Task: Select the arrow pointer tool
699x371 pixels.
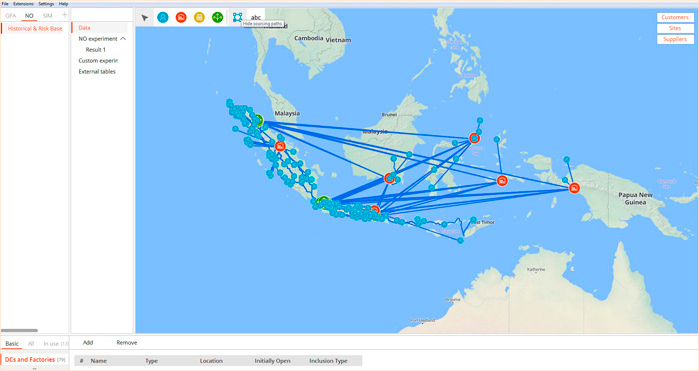Action: click(x=144, y=18)
